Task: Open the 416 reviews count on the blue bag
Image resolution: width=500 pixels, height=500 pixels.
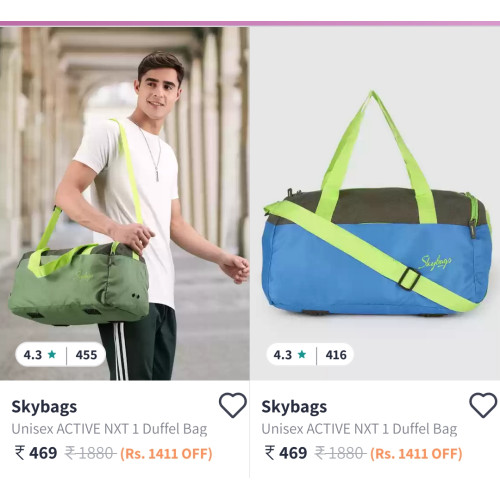Action: 336,355
